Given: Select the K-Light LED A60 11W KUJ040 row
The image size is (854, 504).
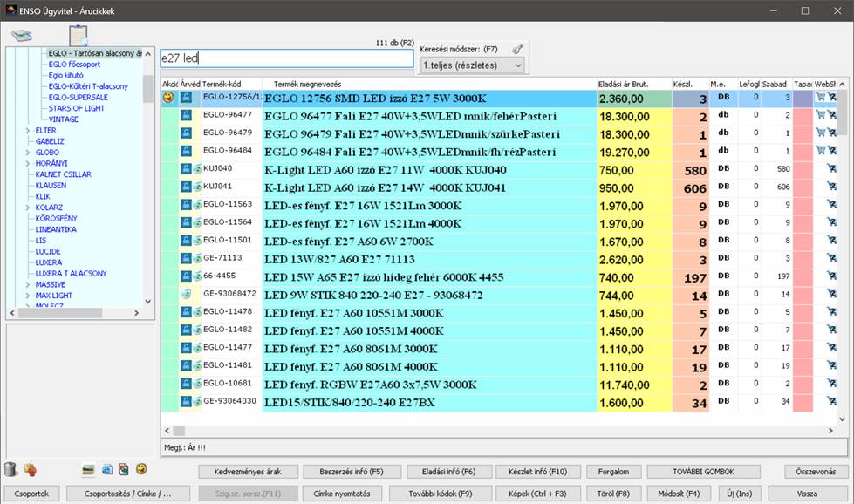Looking at the screenshot, I should (x=500, y=170).
